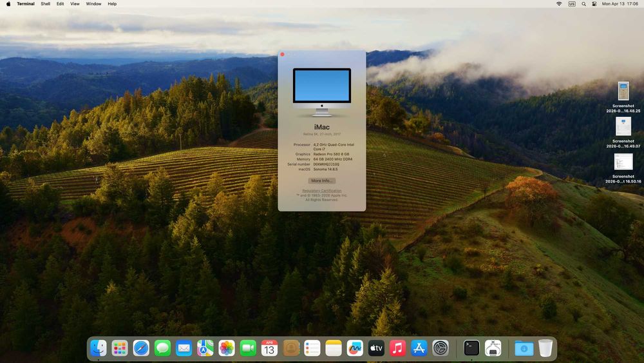644x363 pixels.
Task: Open the Downloads folder in the Dock
Action: point(524,349)
